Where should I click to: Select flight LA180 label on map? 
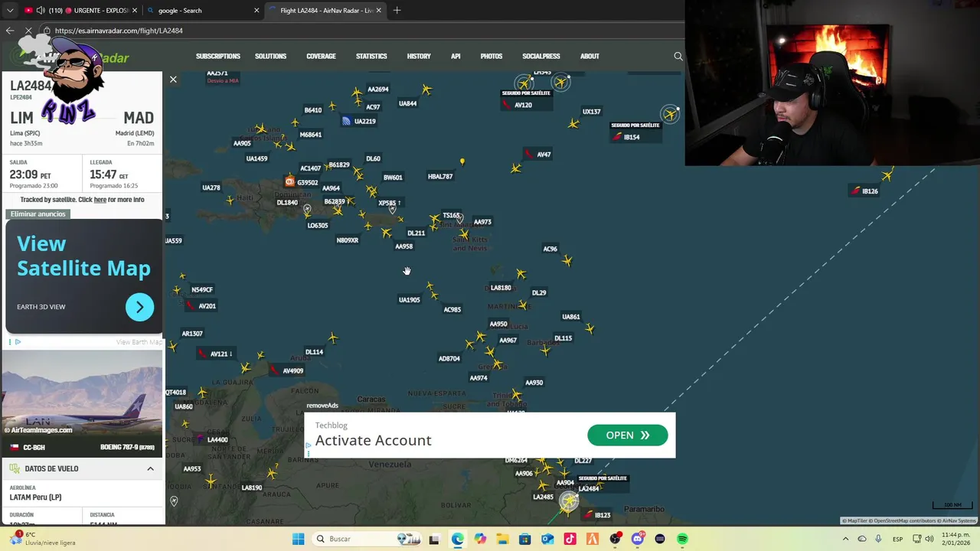coord(501,288)
